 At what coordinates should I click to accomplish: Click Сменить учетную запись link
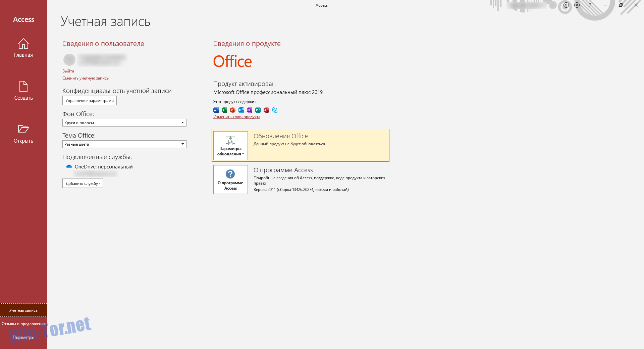point(86,78)
